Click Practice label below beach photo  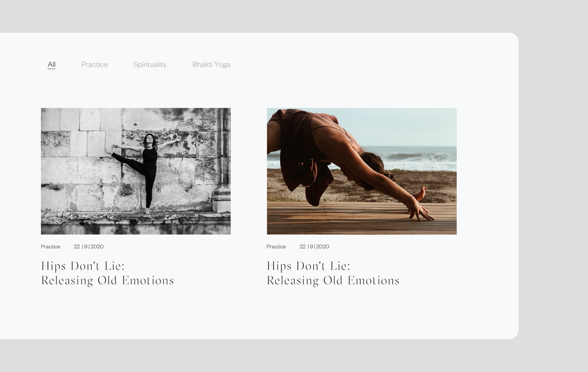(x=276, y=247)
